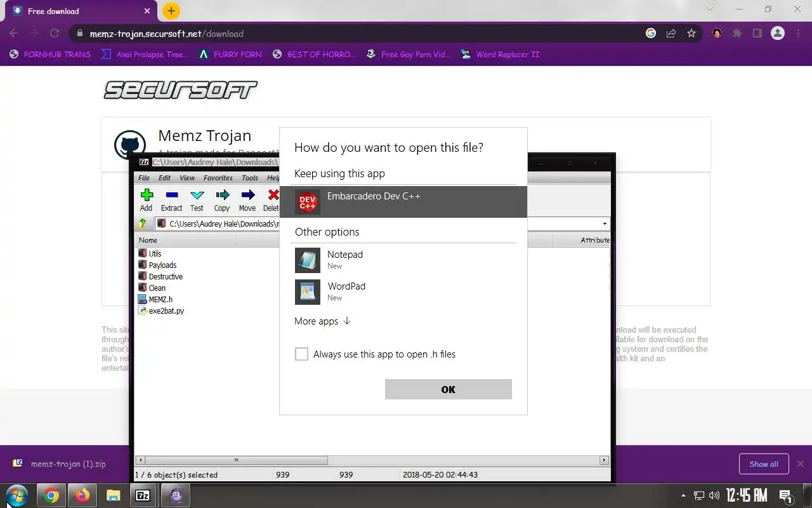Open the Chrome extensions puzzle icon
Screen dimensions: 812x508
coord(737,34)
